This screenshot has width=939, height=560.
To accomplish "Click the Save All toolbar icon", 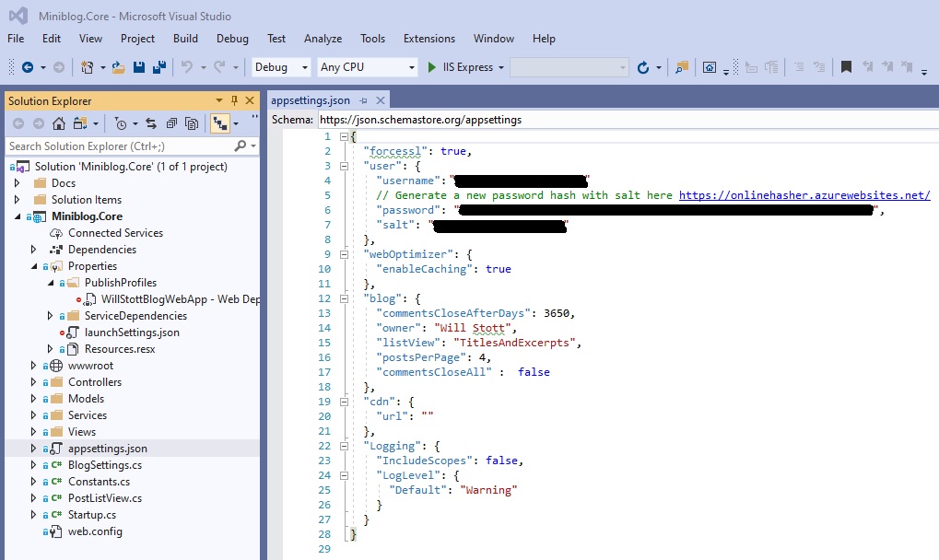I will point(158,67).
